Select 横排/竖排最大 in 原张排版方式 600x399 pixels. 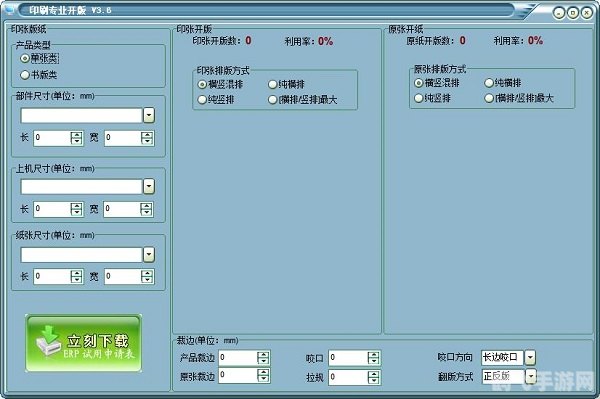click(489, 98)
